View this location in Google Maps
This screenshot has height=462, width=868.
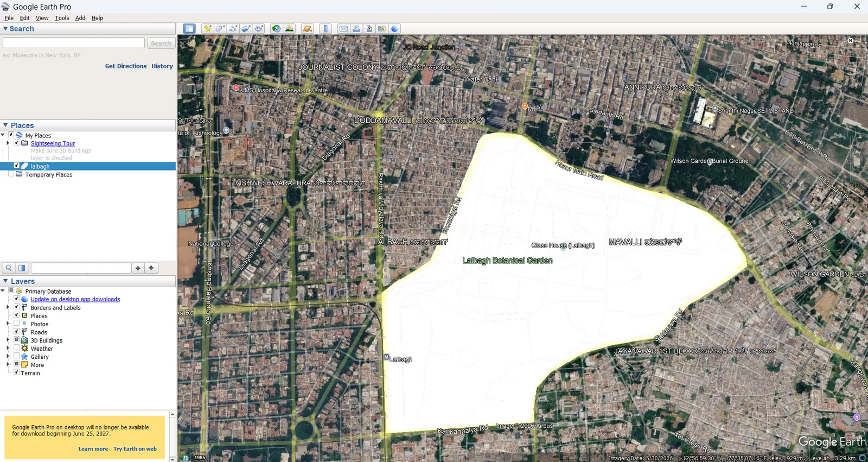point(382,29)
